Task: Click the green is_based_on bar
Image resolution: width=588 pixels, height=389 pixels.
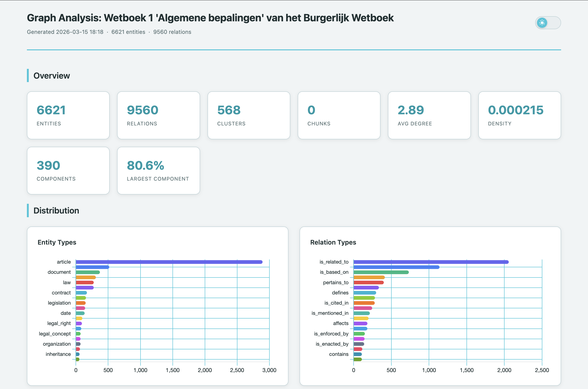Action: (381, 272)
